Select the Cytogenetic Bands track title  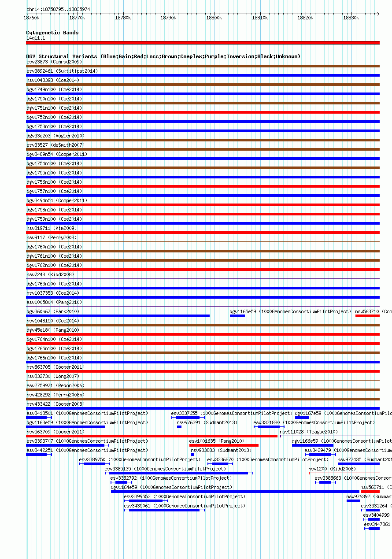(x=52, y=33)
